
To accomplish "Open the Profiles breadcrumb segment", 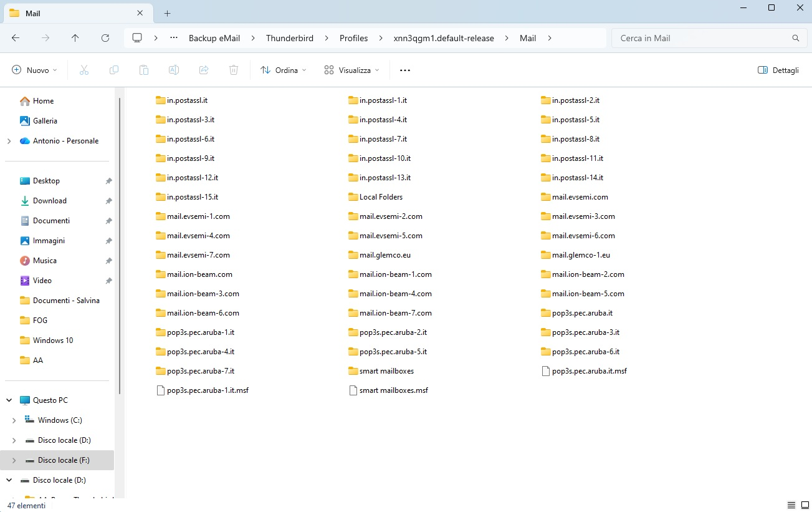I will [353, 38].
